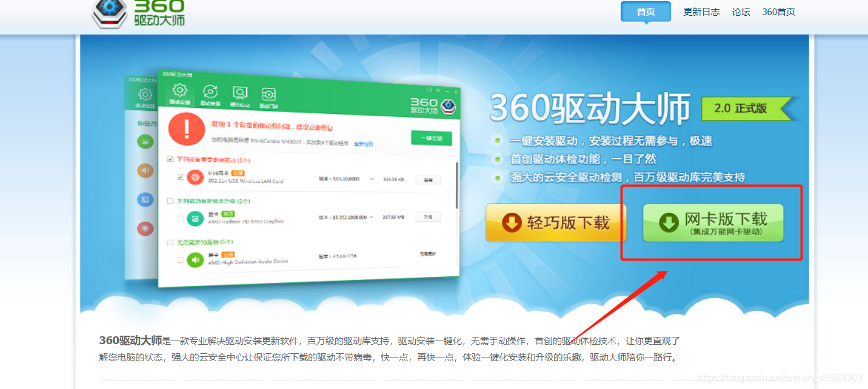This screenshot has width=868, height=389.
Task: Click the green 声卡 speaker icon
Action: click(x=195, y=260)
